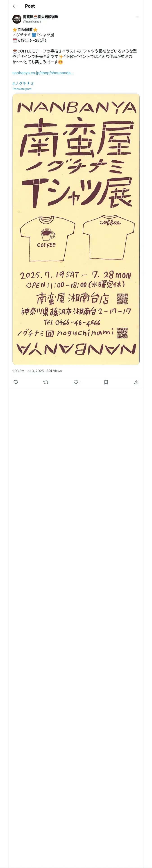Open the @nanbanya handle link

tap(32, 22)
